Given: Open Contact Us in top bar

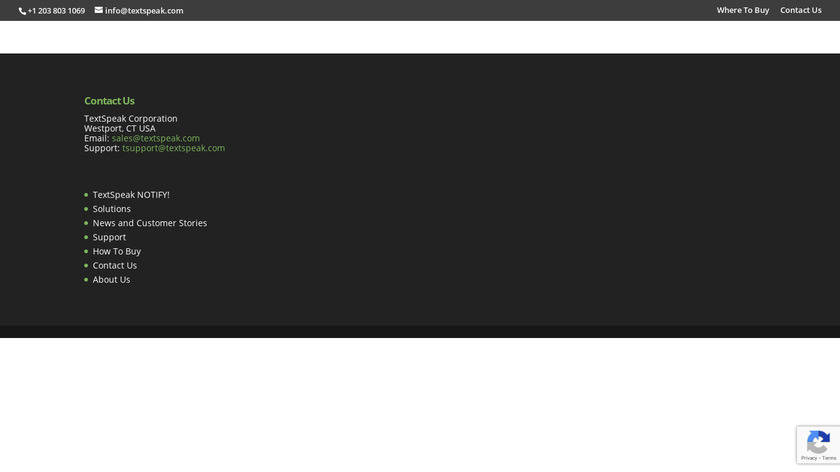Looking at the screenshot, I should [800, 10].
